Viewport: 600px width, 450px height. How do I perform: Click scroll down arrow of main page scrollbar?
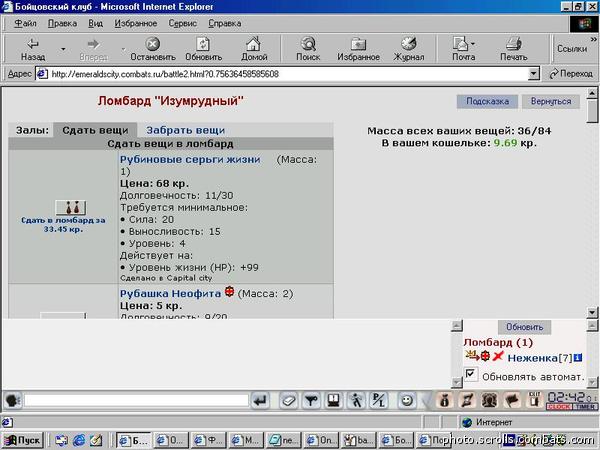click(592, 312)
